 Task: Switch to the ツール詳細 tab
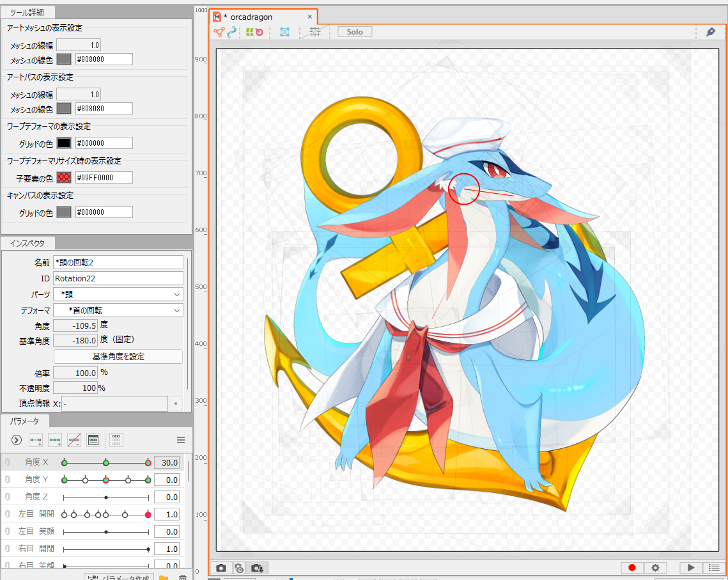click(27, 13)
